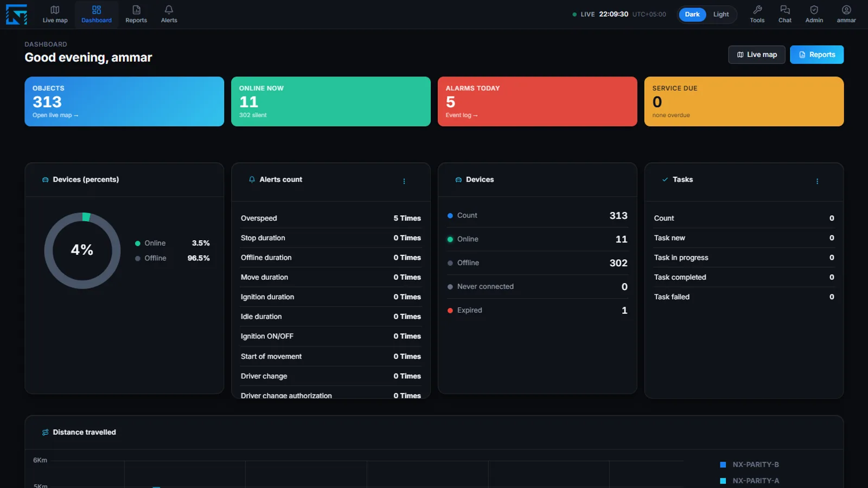Screen dimensions: 868x488
Task: Click the Alerts count bell icon
Action: click(252, 179)
